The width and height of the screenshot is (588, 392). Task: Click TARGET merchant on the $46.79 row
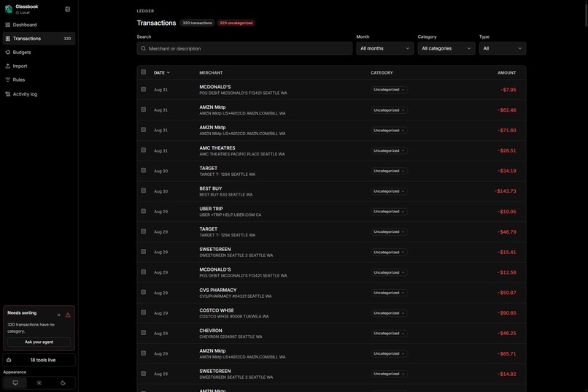208,228
